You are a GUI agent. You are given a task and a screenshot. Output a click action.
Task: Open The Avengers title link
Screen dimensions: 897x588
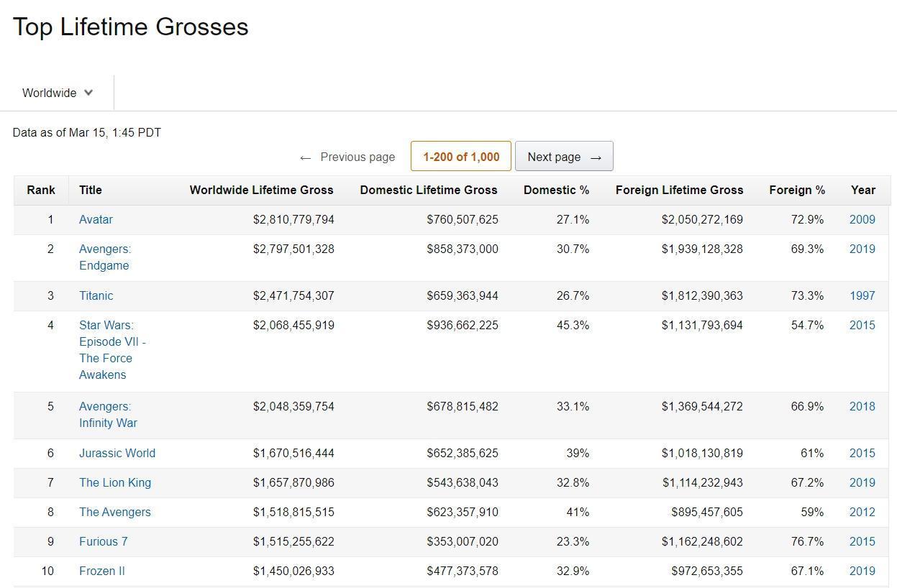(115, 512)
